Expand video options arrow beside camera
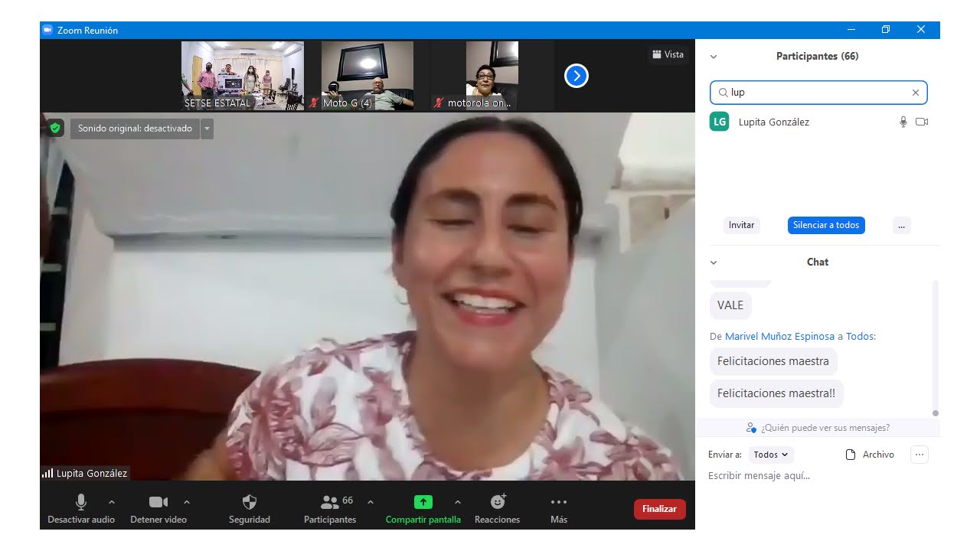This screenshot has height=551, width=980. tap(187, 502)
